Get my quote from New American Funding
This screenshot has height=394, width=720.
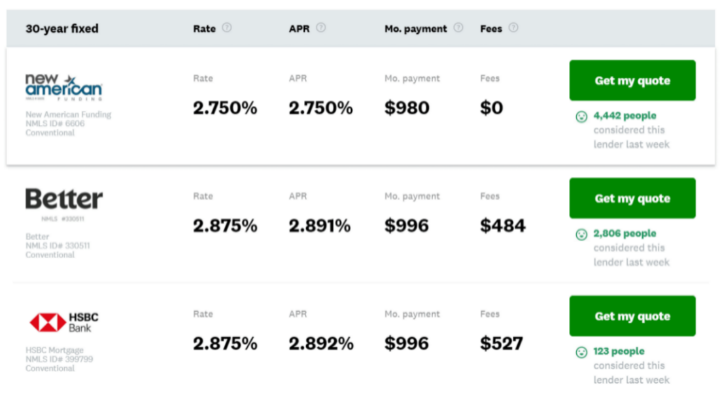pos(632,80)
